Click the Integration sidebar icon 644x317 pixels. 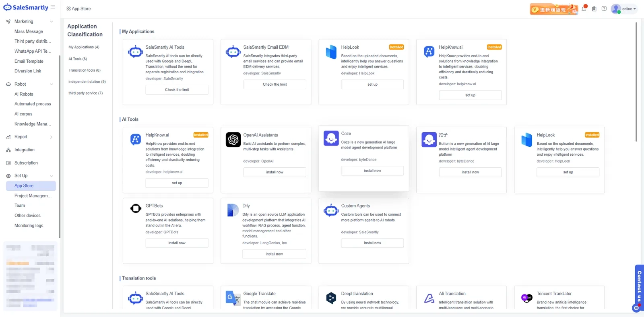[x=8, y=150]
